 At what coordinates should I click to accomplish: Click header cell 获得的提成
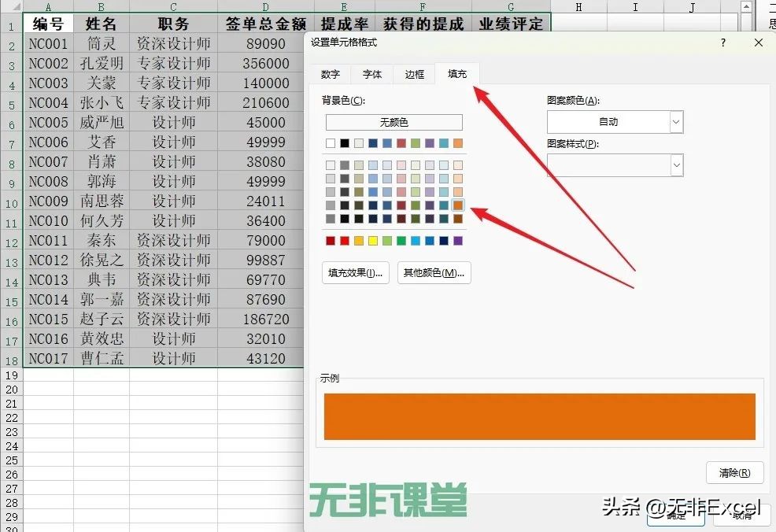click(423, 24)
